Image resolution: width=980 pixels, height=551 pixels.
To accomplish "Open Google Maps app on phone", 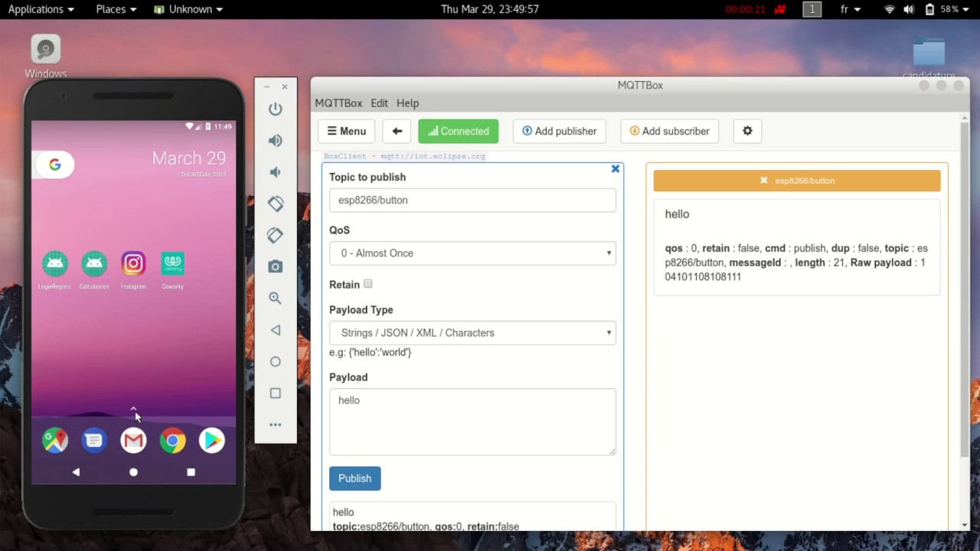I will [x=55, y=440].
